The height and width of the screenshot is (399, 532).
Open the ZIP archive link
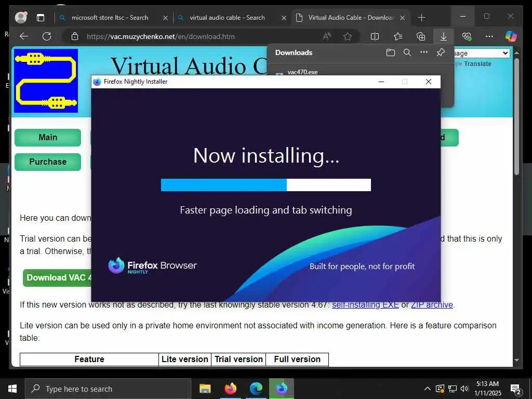432,304
